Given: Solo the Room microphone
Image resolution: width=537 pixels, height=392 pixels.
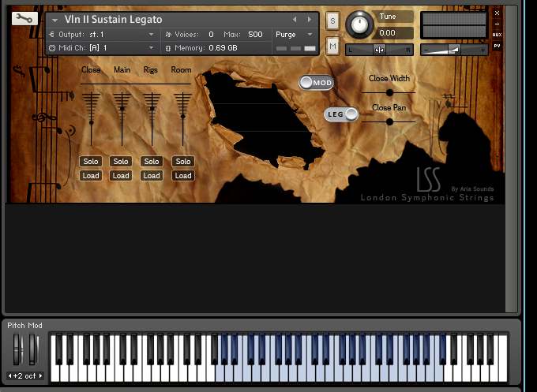Looking at the screenshot, I should pyautogui.click(x=183, y=162).
